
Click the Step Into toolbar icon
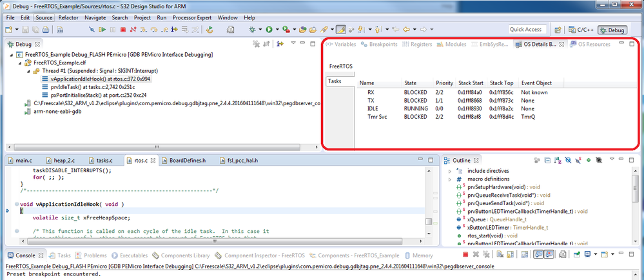[143, 30]
